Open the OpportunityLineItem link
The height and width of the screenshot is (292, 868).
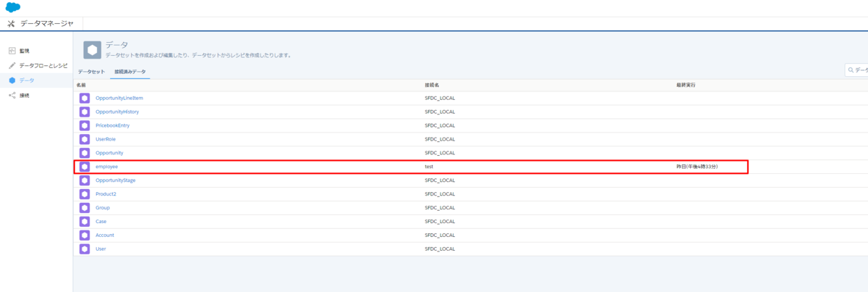pos(119,98)
